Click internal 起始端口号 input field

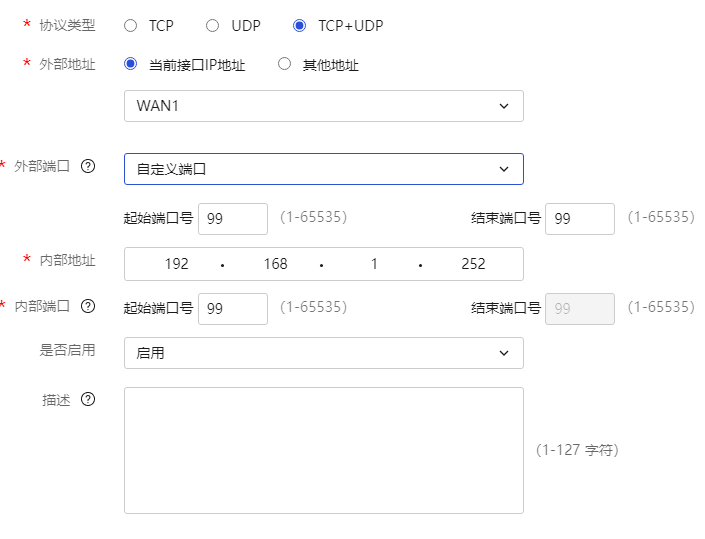click(233, 309)
